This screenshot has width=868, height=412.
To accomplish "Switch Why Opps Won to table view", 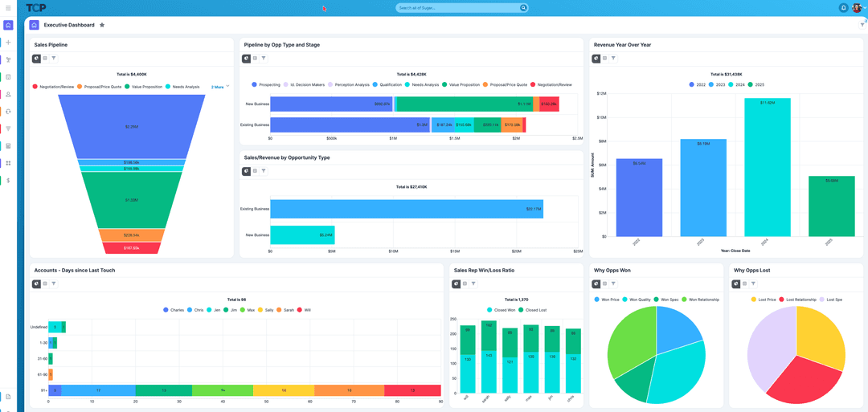I will coord(604,284).
